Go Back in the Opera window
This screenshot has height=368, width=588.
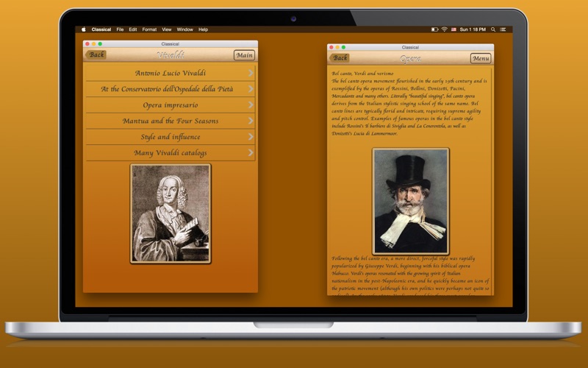[340, 58]
